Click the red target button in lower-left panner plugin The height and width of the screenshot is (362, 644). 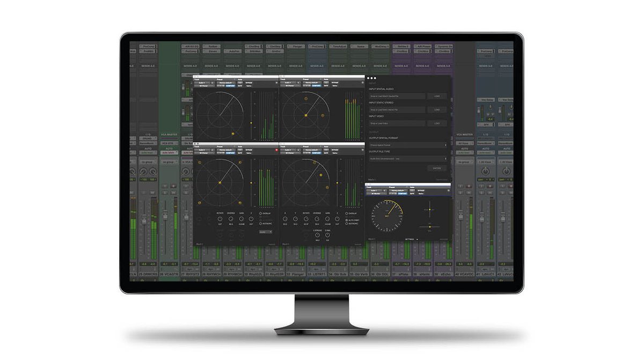point(277,150)
